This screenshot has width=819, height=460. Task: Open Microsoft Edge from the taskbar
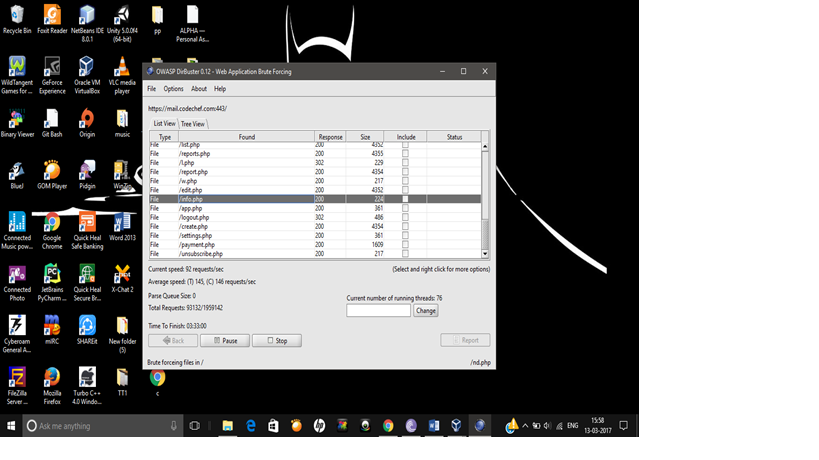pos(251,426)
